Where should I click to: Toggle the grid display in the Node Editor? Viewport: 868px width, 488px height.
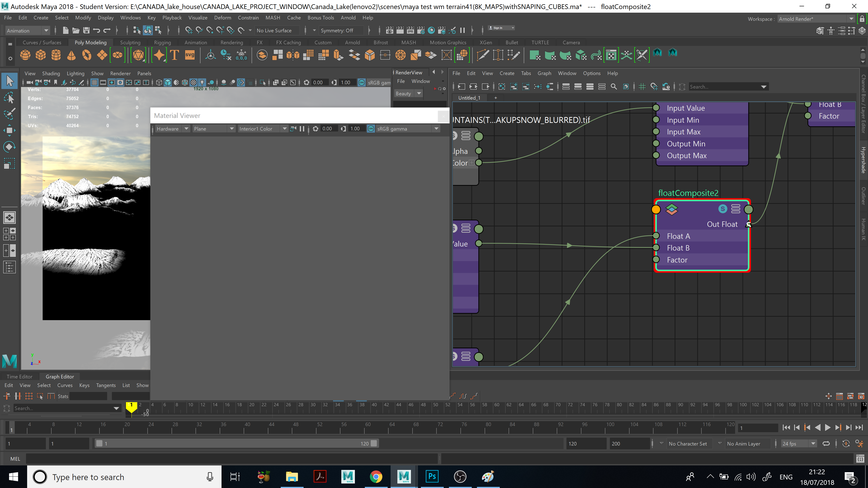[x=642, y=87]
